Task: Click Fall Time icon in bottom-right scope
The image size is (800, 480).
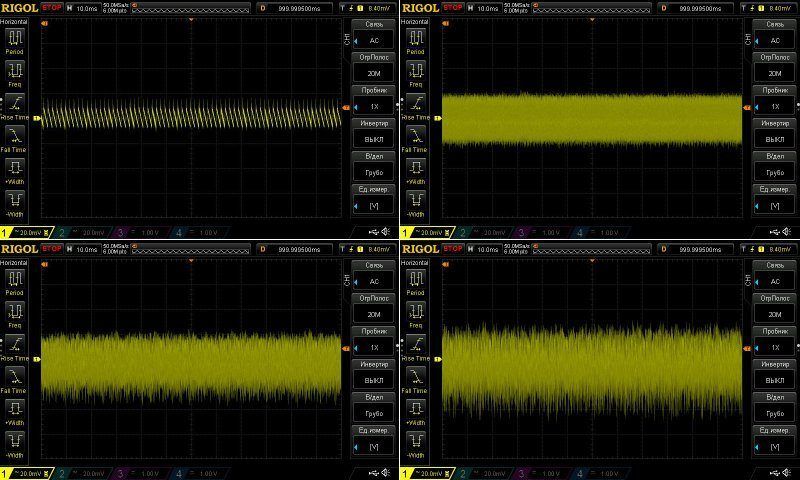Action: coord(415,375)
